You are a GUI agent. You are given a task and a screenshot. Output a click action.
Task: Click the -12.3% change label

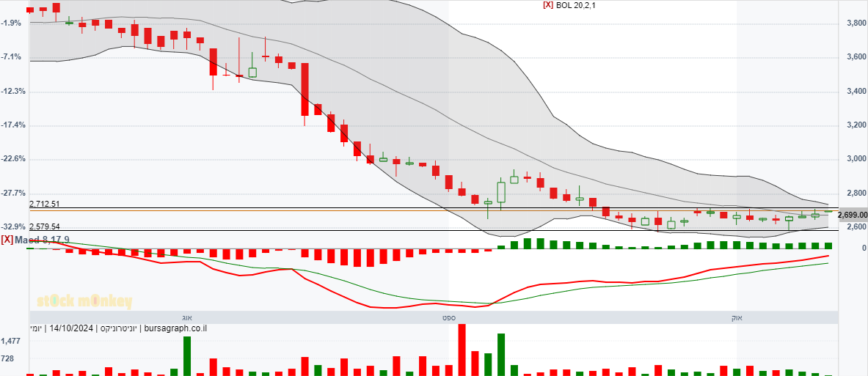click(x=12, y=91)
